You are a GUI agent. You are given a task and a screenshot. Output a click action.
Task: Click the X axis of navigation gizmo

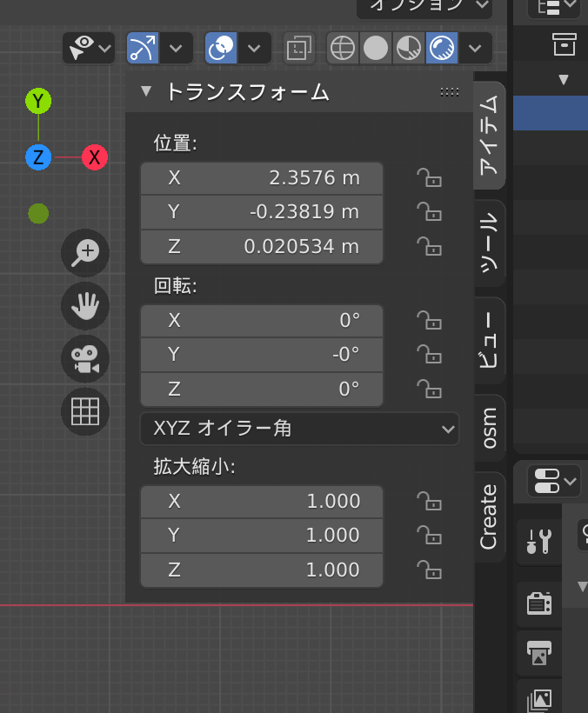(x=95, y=157)
